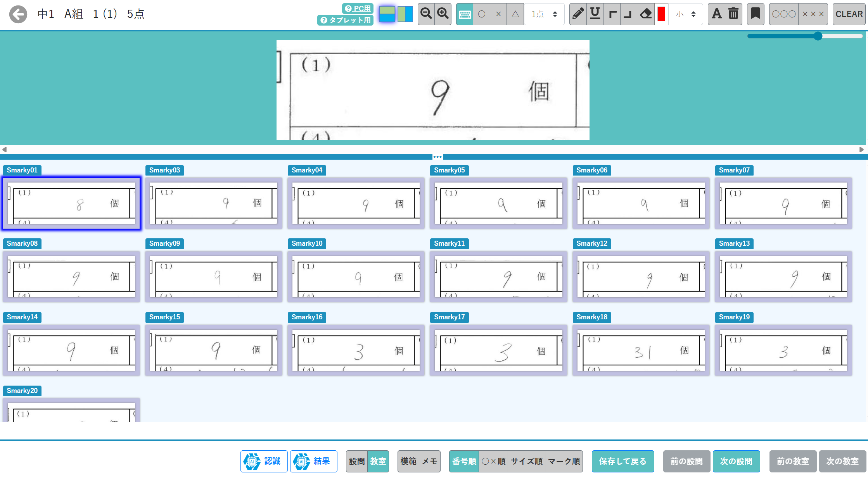Click the 保存して戻る button

622,461
